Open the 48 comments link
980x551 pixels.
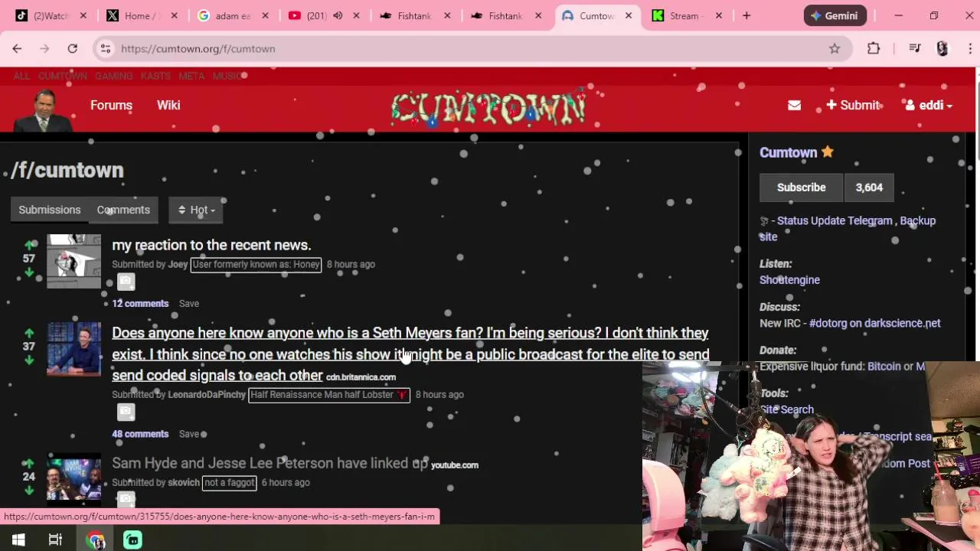click(x=140, y=434)
